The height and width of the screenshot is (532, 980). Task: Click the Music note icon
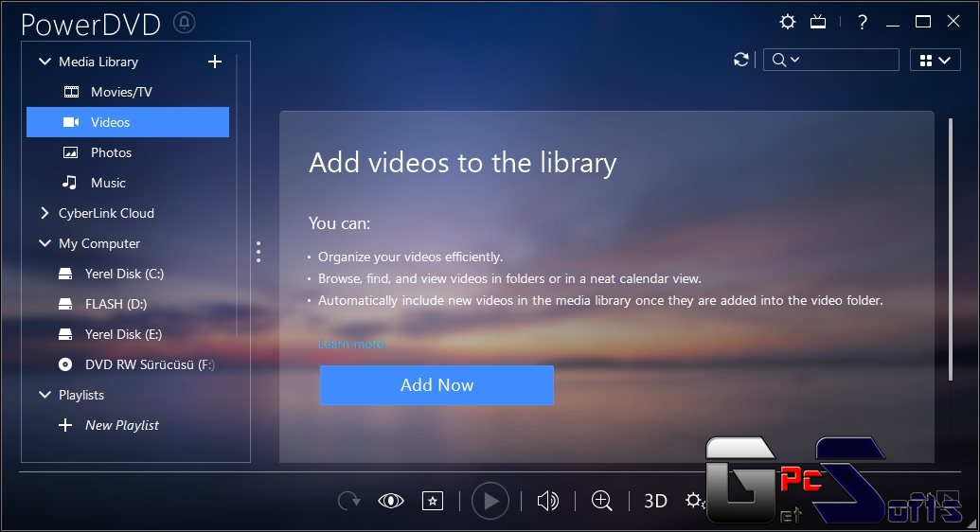tap(69, 183)
